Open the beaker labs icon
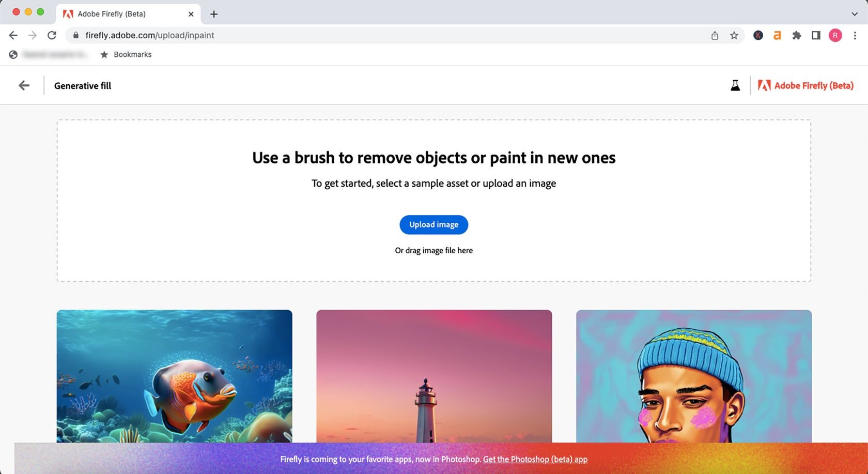The width and height of the screenshot is (868, 474). pos(735,86)
